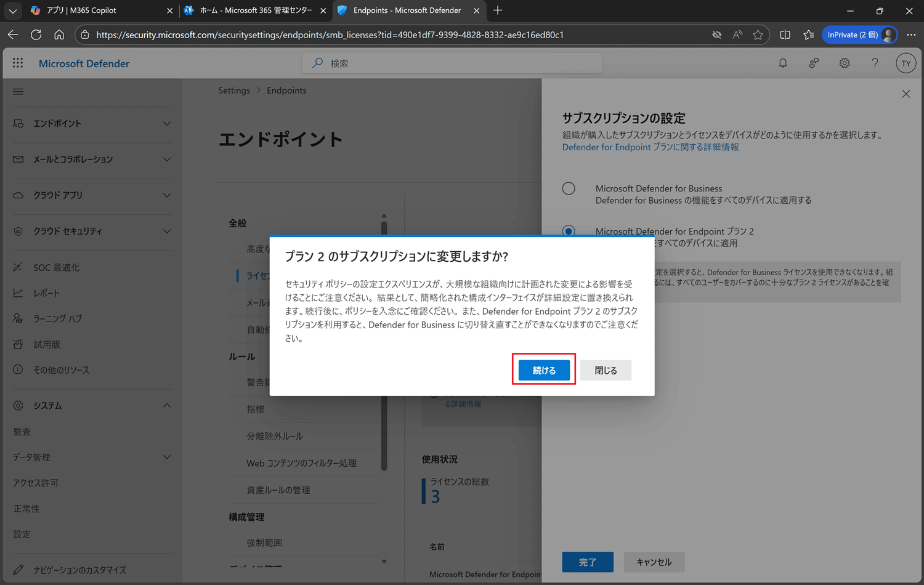Open レポート in the sidebar
This screenshot has height=585, width=924.
pos(46,293)
